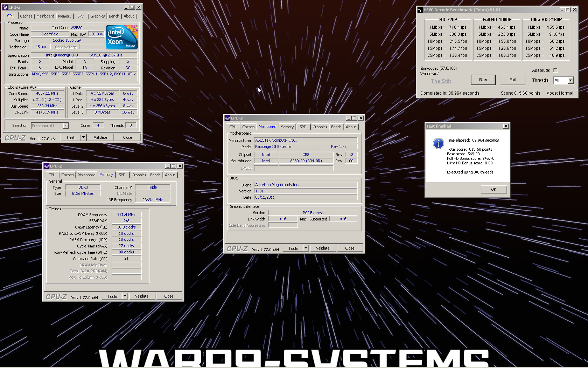Select Caches tab in Memory window
Viewport: 588px width, 368px height.
pyautogui.click(x=68, y=175)
